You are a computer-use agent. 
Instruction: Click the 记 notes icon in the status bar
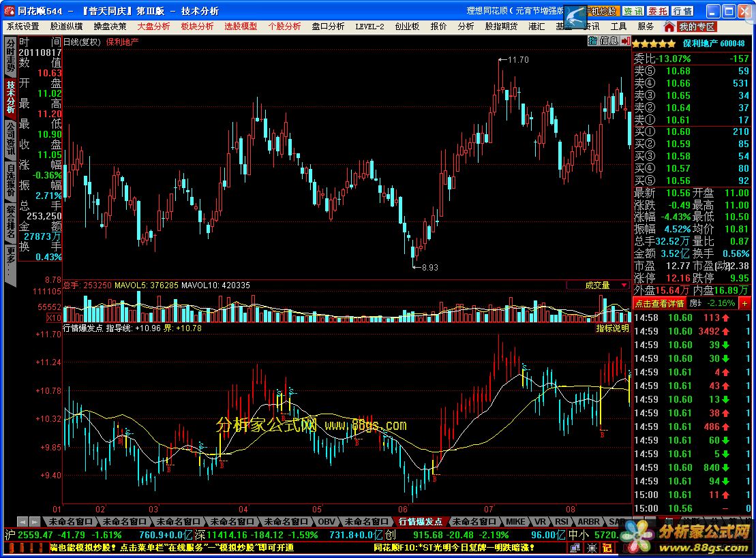[607, 548]
